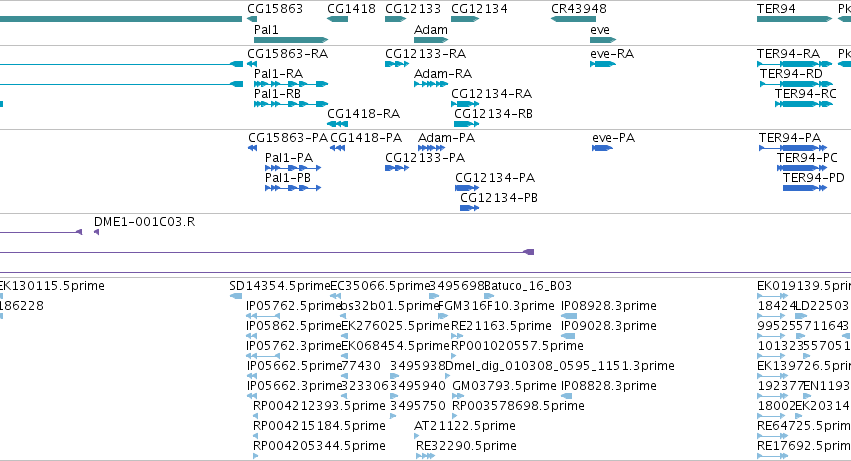Image resolution: width=851 pixels, height=461 pixels.
Task: Click the Dmel_dig_010308_0595_1151.3prime label
Action: coord(560,367)
